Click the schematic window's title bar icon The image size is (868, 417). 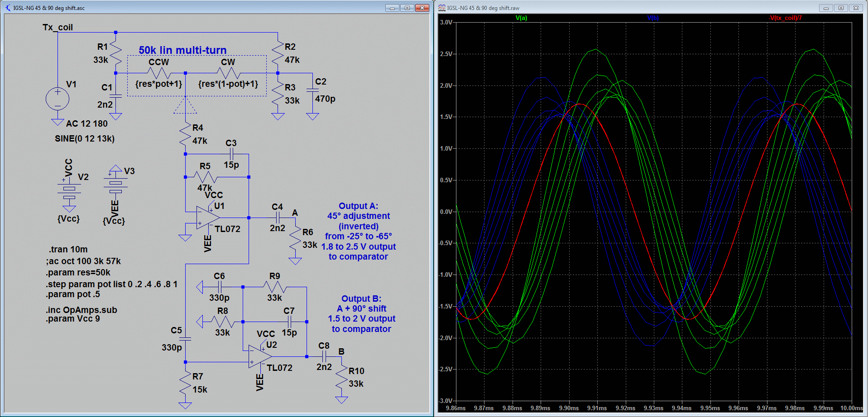pos(8,8)
